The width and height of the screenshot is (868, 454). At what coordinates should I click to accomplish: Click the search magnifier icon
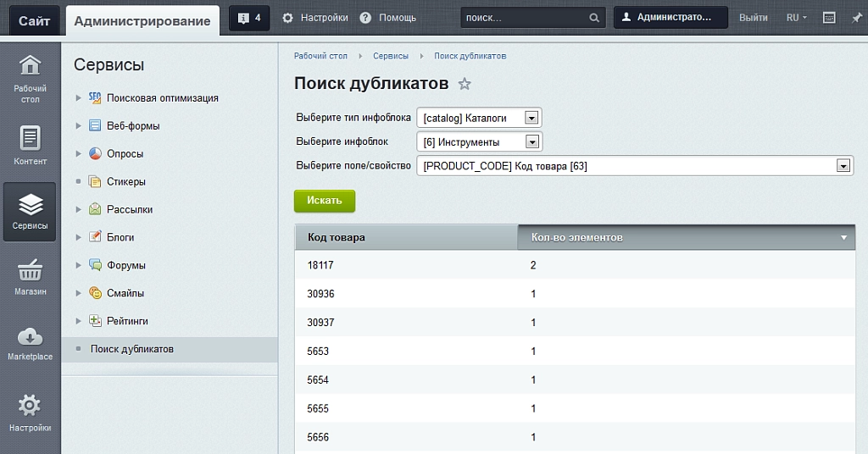[x=594, y=18]
